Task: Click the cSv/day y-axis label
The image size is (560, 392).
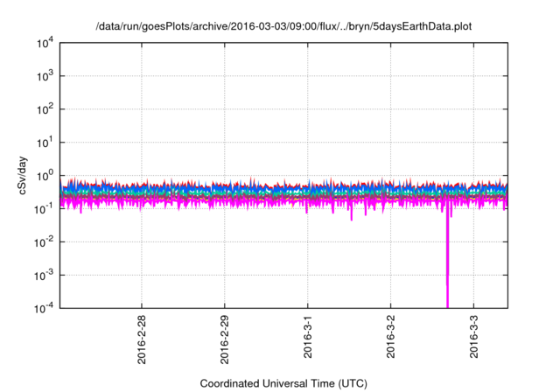Action: 23,175
